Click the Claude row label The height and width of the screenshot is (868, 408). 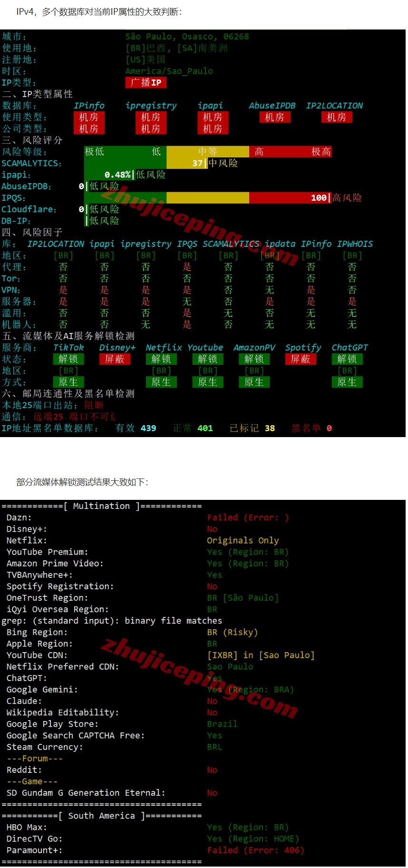tap(24, 701)
